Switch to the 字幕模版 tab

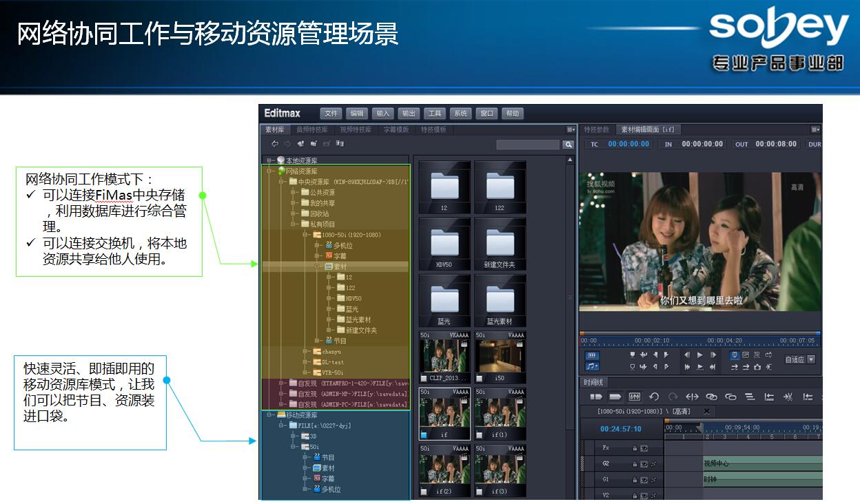click(x=396, y=129)
